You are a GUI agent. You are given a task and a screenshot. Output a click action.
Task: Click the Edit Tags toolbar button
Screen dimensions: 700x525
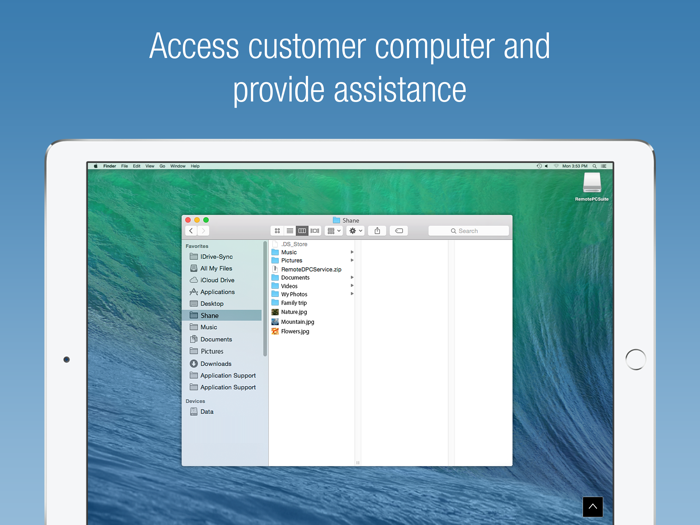[x=399, y=231]
